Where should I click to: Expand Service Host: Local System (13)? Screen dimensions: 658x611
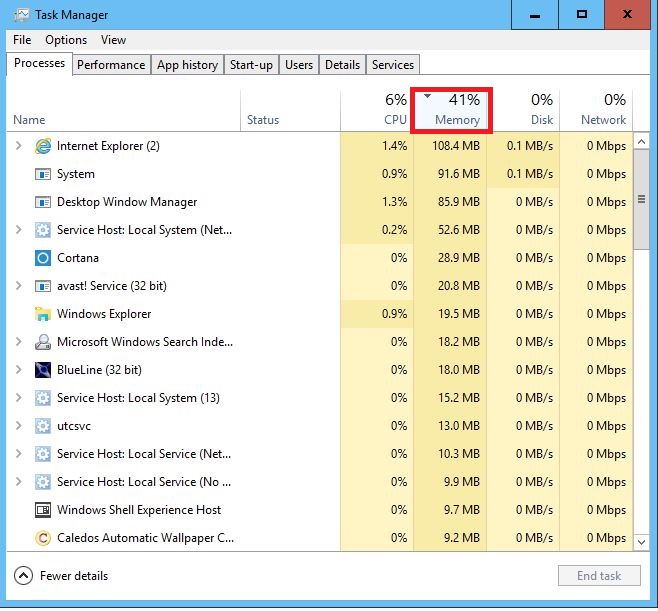point(18,397)
